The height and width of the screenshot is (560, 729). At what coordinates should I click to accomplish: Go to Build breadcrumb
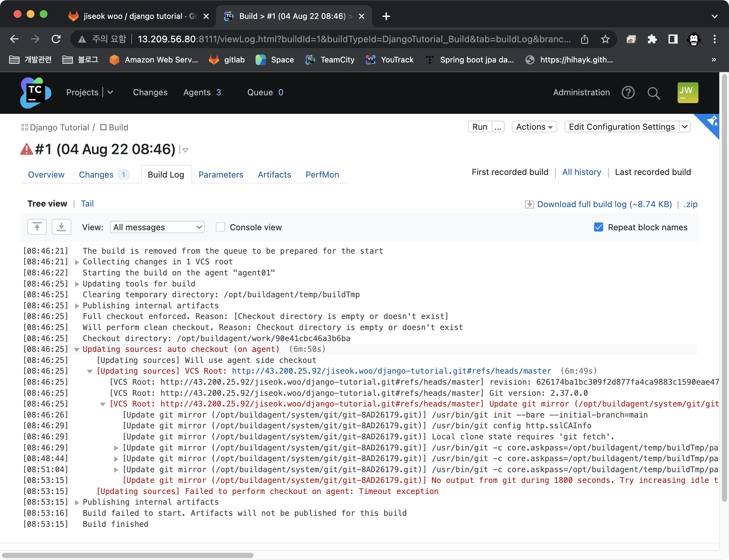click(118, 128)
